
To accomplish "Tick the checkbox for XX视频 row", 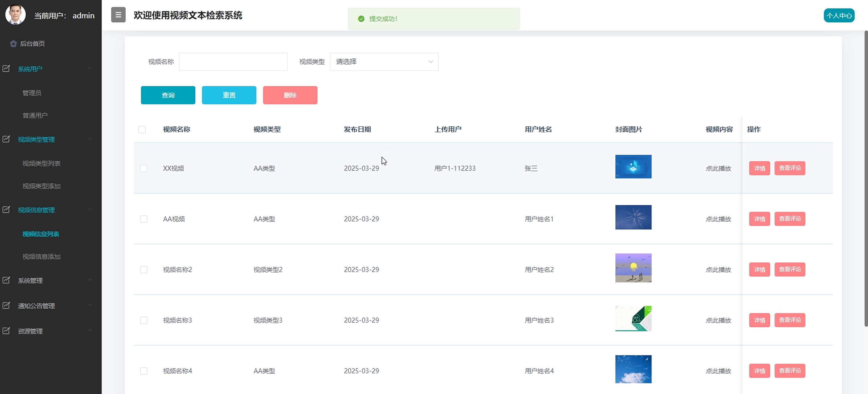I will (144, 168).
